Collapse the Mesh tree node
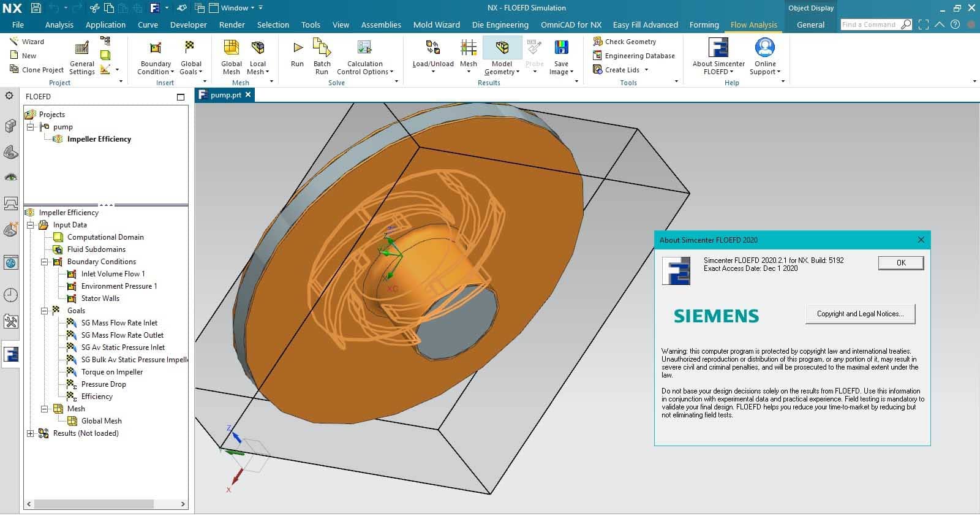 click(44, 409)
